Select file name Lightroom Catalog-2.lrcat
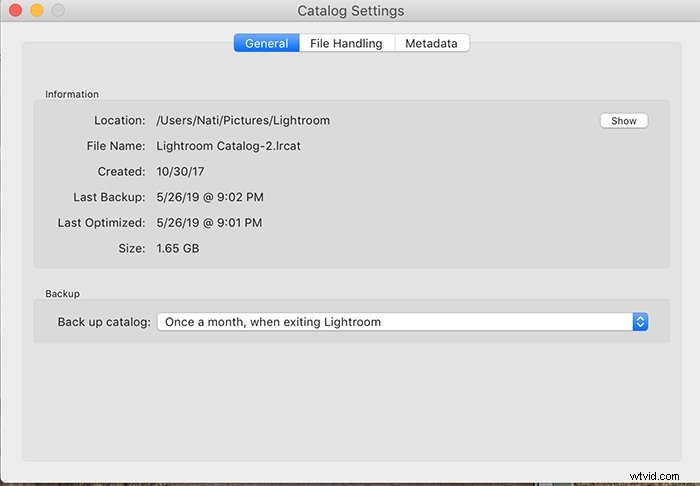Screen dimensions: 700x486 pyautogui.click(x=228, y=146)
